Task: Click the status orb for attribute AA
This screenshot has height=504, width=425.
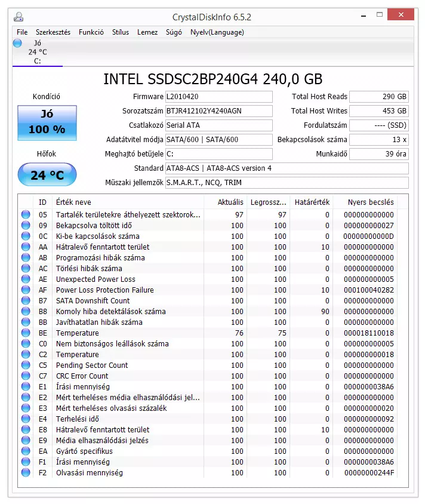Action: pyautogui.click(x=26, y=247)
